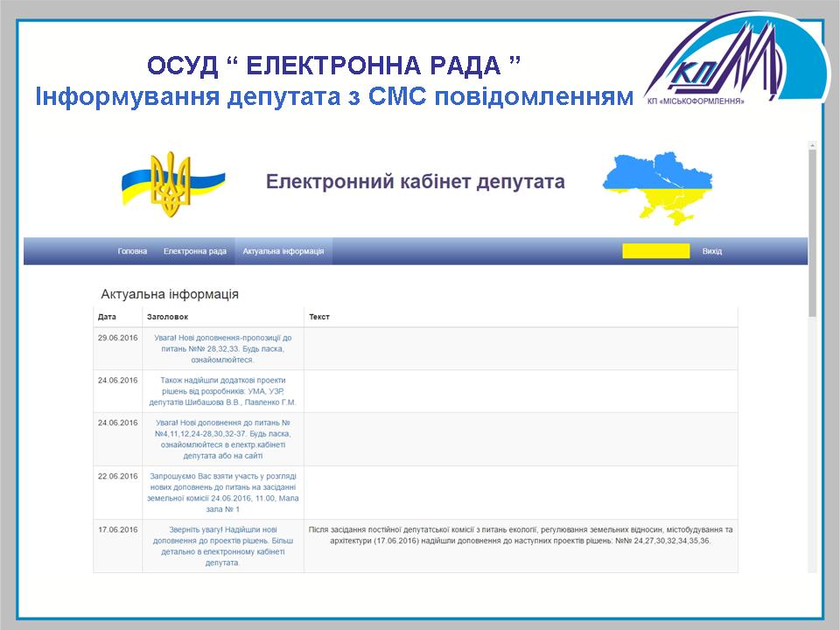
Task: Open the Головна menu item
Action: 132,251
